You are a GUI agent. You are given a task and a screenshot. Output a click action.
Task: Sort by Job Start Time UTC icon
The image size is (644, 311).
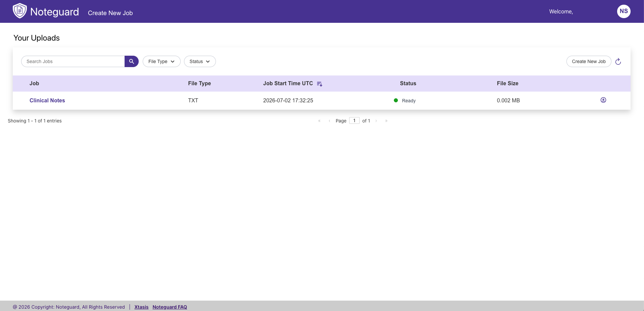click(x=320, y=84)
